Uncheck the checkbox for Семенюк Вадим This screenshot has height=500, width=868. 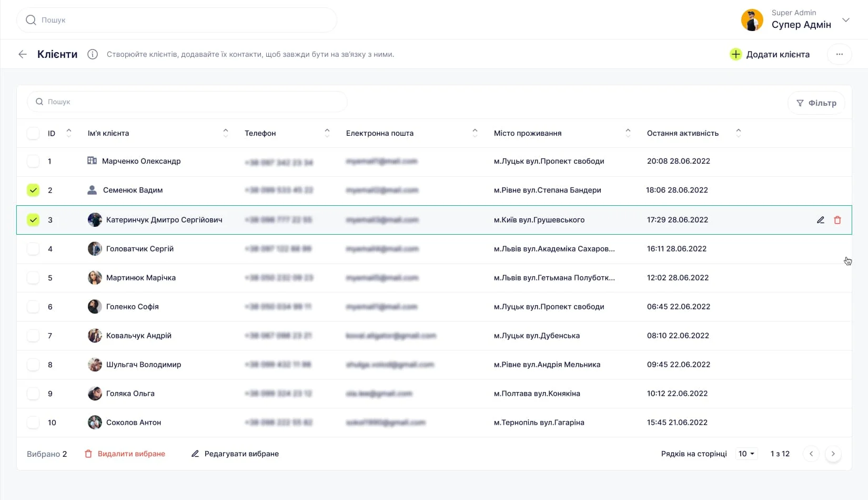(33, 190)
